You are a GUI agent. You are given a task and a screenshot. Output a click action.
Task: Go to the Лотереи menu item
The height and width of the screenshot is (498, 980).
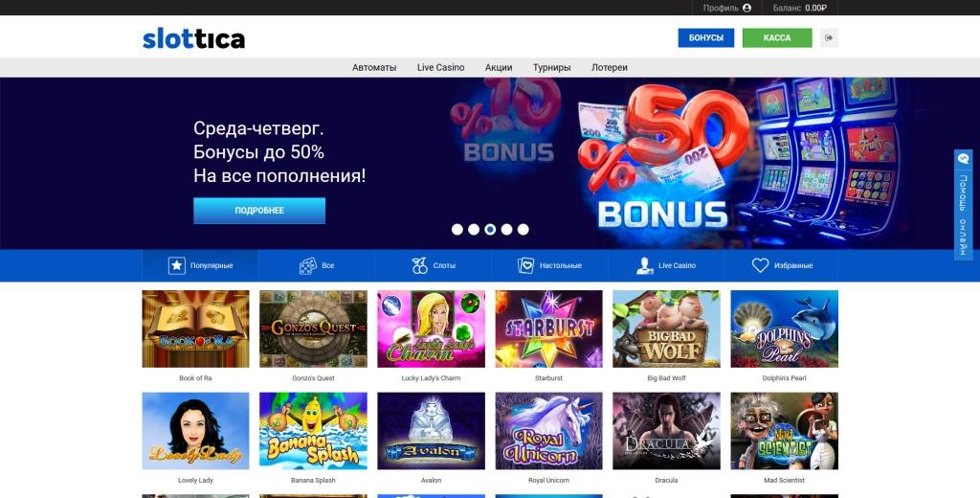[x=610, y=68]
